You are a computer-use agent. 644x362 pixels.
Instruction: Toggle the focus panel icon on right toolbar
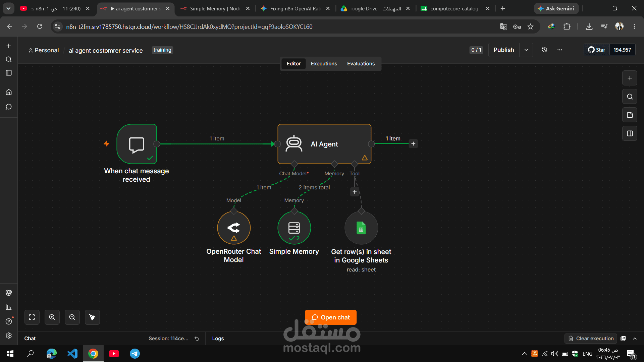[x=630, y=133]
